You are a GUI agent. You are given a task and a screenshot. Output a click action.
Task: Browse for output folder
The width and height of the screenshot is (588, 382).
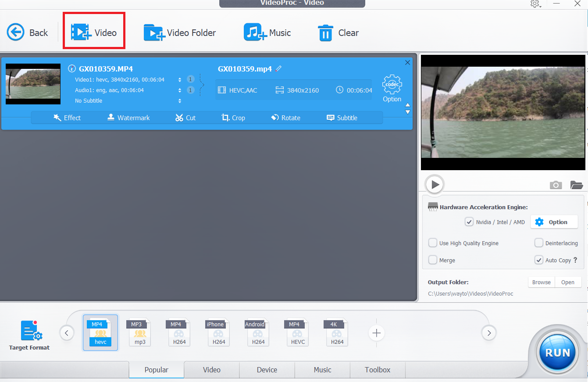click(x=542, y=282)
